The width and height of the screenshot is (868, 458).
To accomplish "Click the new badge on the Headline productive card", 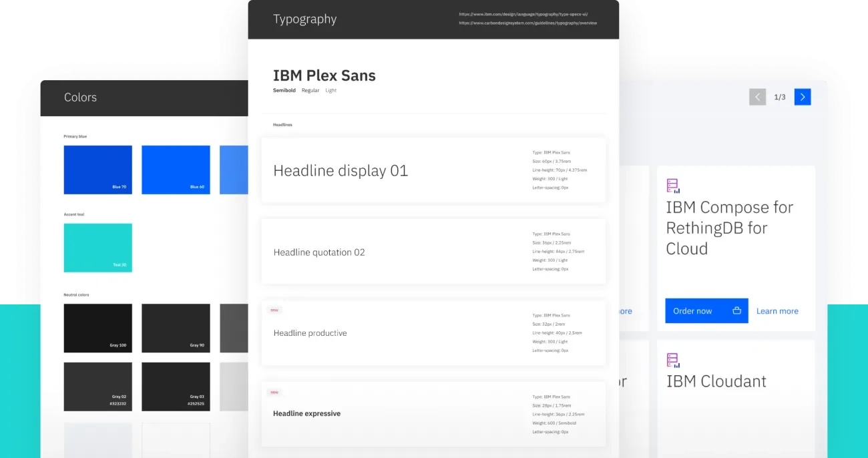I will [x=274, y=310].
